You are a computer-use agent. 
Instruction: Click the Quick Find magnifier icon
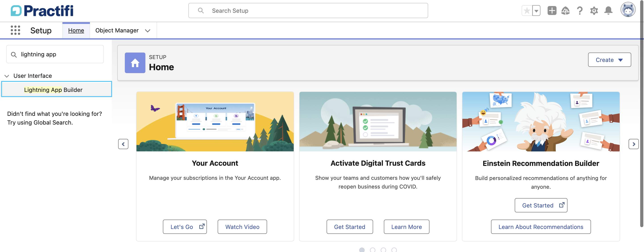pyautogui.click(x=14, y=55)
